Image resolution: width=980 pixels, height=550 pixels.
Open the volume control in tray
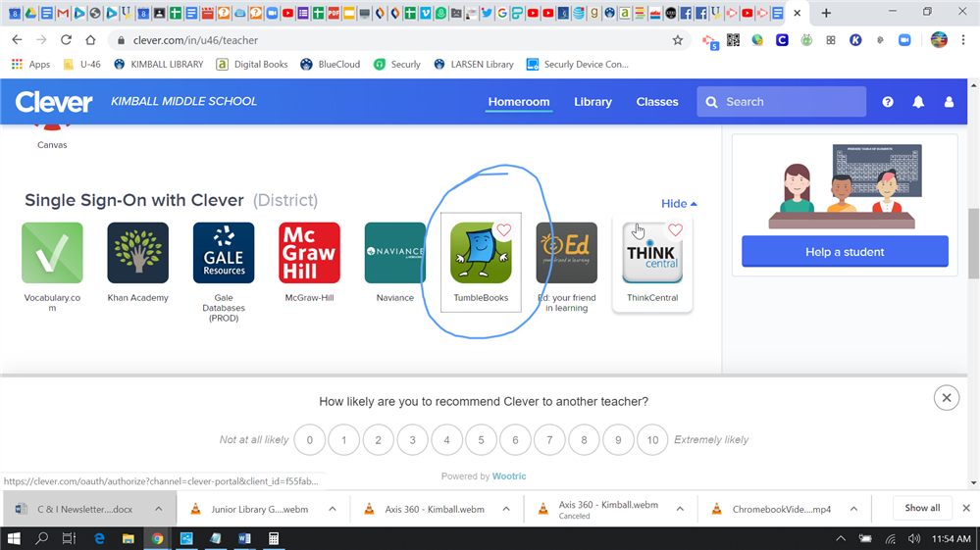click(914, 538)
